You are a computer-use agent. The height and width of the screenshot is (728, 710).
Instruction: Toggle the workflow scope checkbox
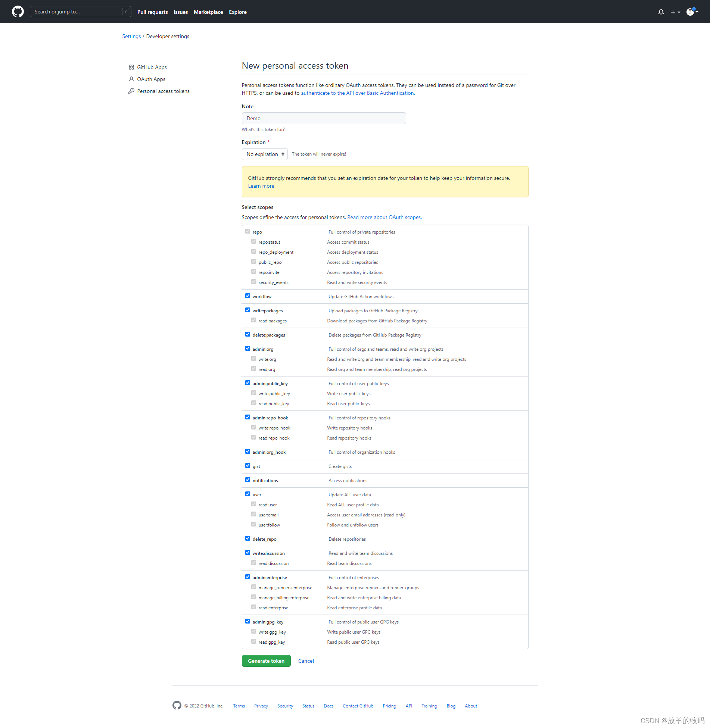(248, 296)
